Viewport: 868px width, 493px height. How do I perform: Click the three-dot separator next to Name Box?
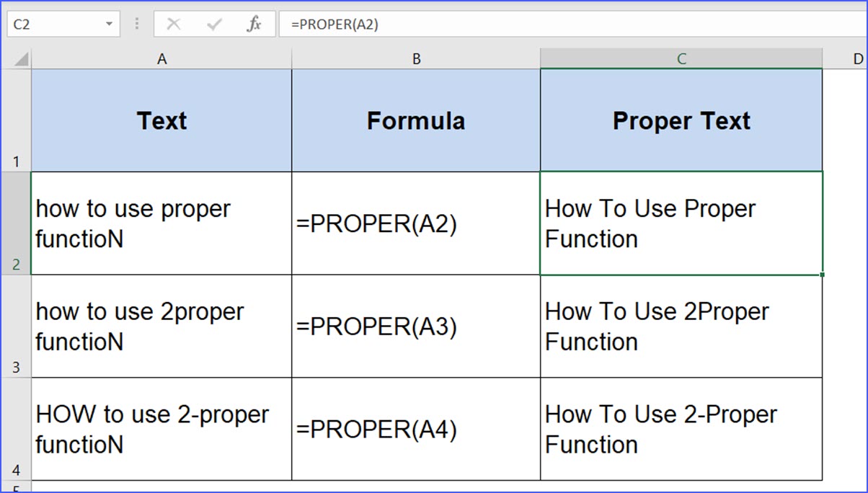tap(136, 23)
